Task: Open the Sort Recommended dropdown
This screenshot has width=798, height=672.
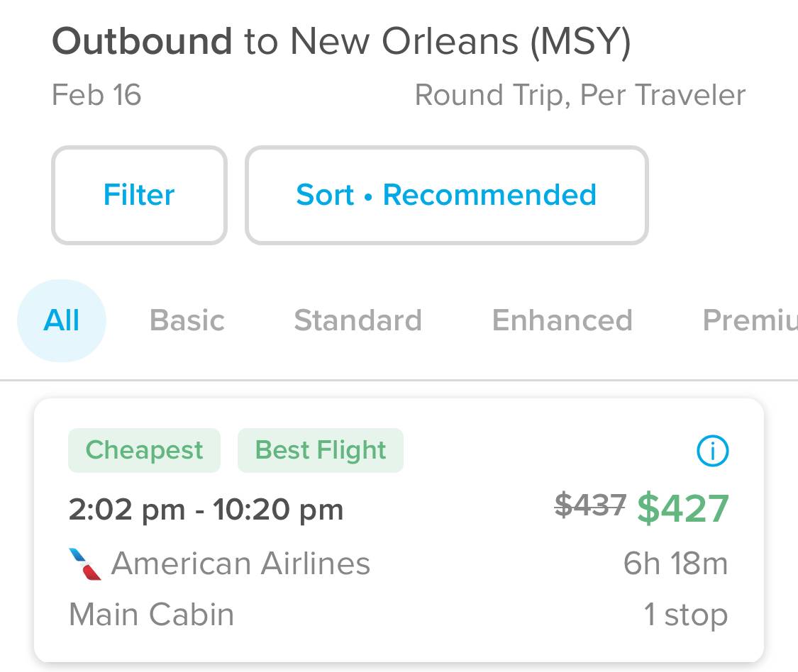Action: click(445, 194)
